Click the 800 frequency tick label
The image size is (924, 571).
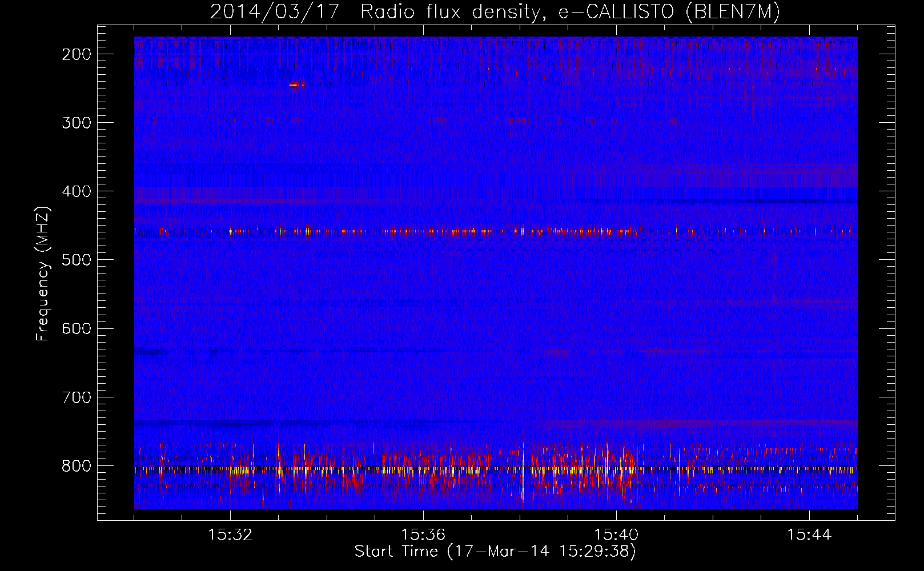[76, 466]
